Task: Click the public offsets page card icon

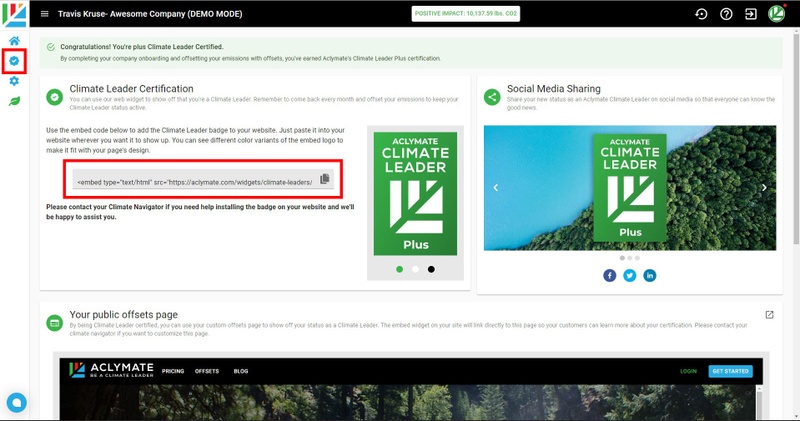Action: [x=55, y=323]
